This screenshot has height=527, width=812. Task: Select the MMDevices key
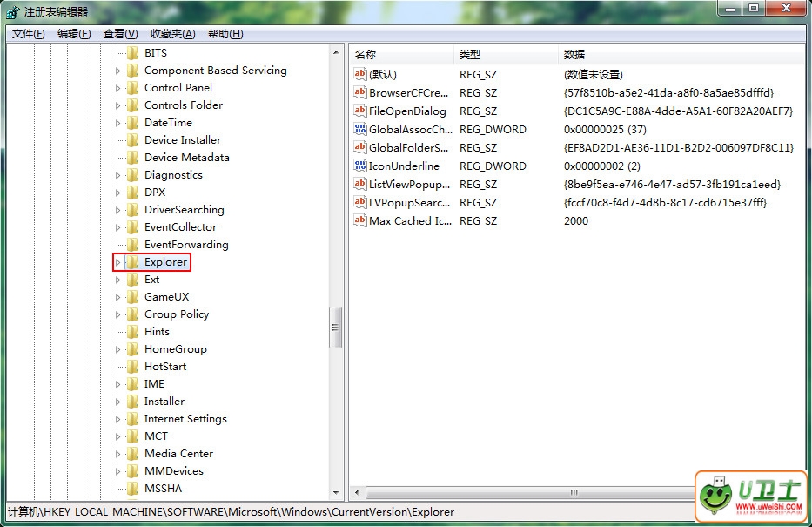174,471
